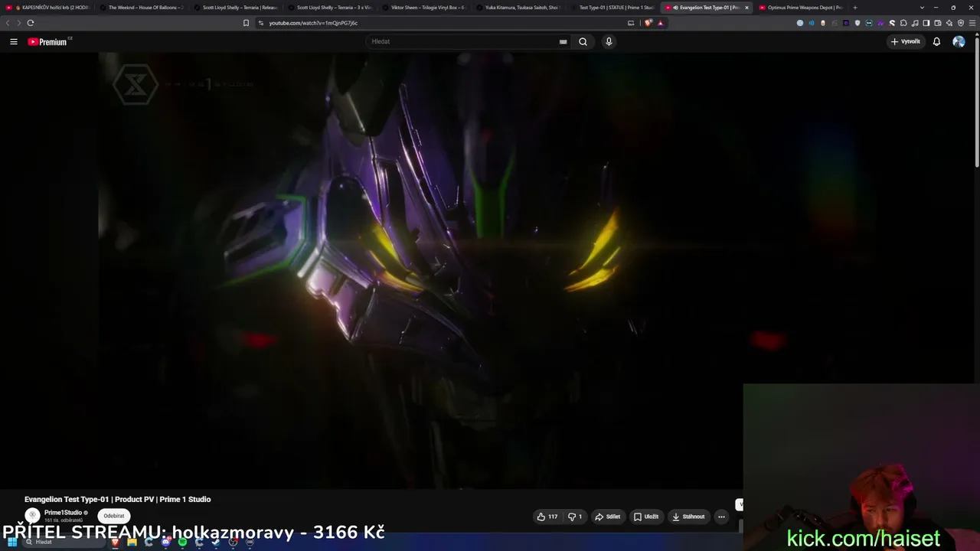Reload the page with the browser refresh icon
Screen dimensions: 980x551
coord(31,23)
